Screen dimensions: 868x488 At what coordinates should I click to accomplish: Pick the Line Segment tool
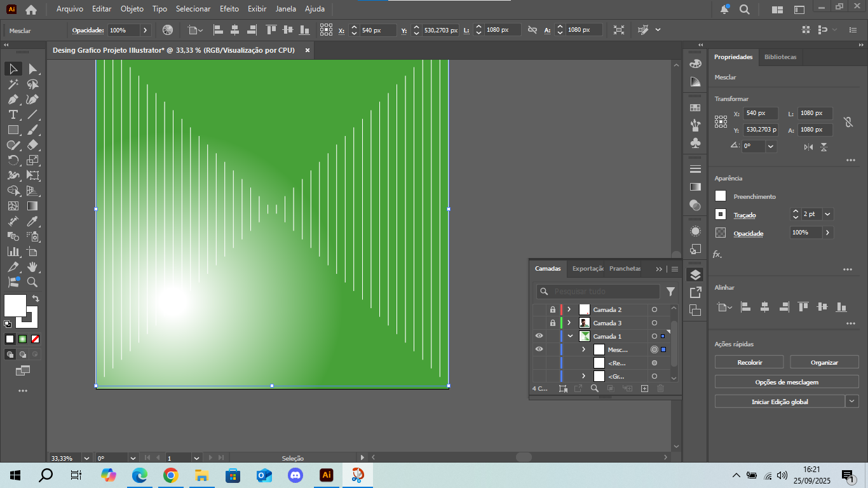point(33,114)
